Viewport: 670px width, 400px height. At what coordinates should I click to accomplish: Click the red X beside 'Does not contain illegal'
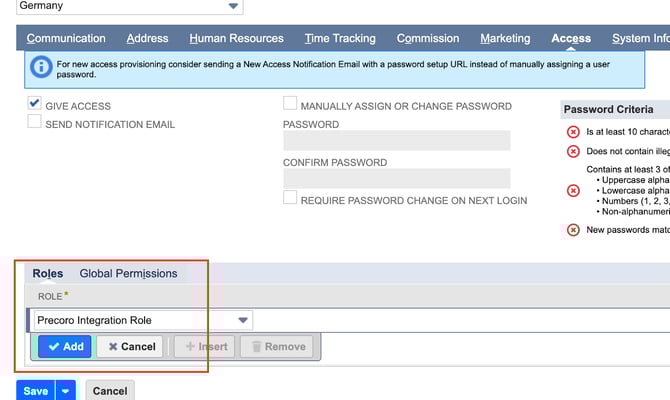pos(573,151)
